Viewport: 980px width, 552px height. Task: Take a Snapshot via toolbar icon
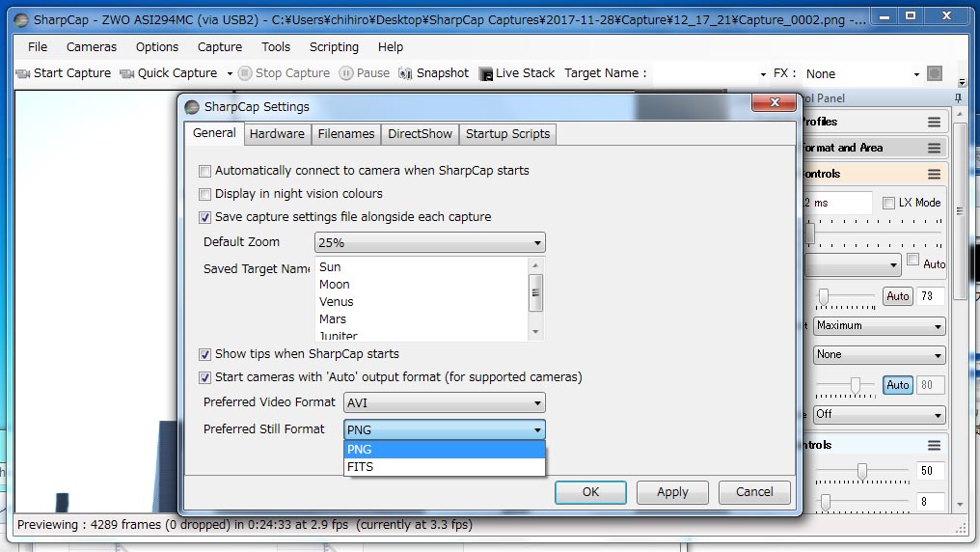coord(405,73)
